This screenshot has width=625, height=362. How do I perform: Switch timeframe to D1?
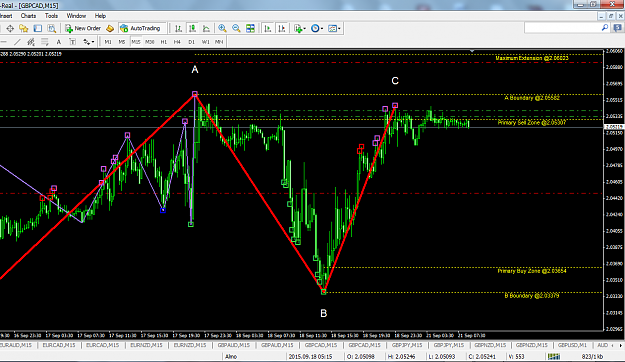click(x=191, y=42)
